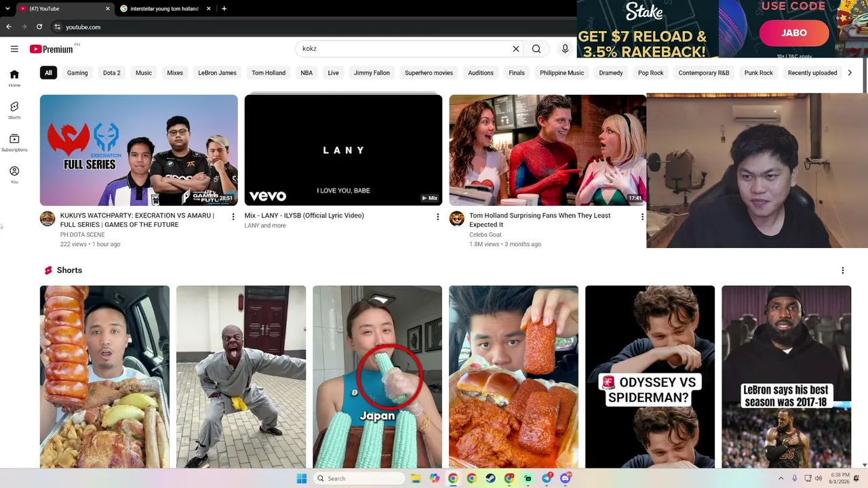Open Shorts in the sidebar

14,110
